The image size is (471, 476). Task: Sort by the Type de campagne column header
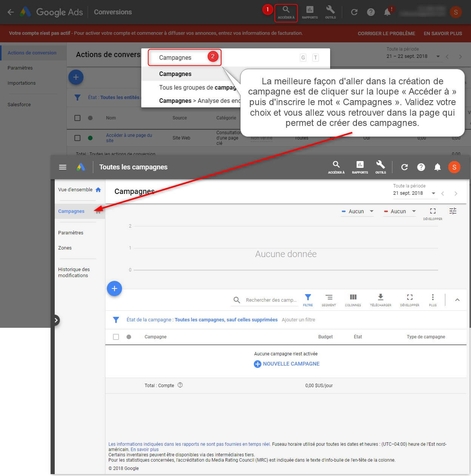point(426,337)
